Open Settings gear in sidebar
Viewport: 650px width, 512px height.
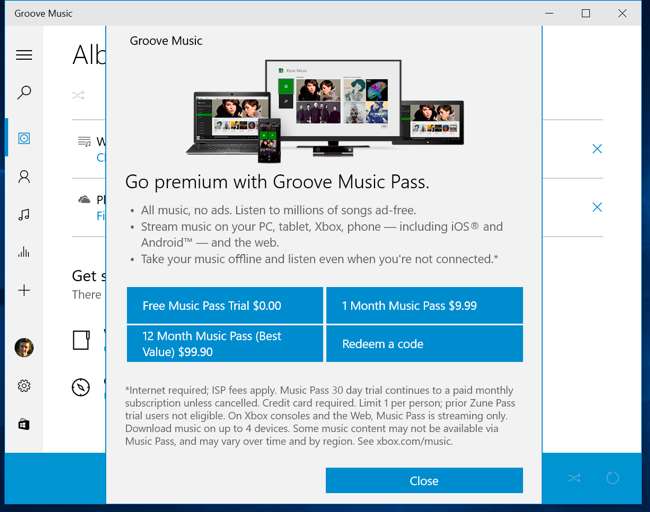tap(24, 386)
